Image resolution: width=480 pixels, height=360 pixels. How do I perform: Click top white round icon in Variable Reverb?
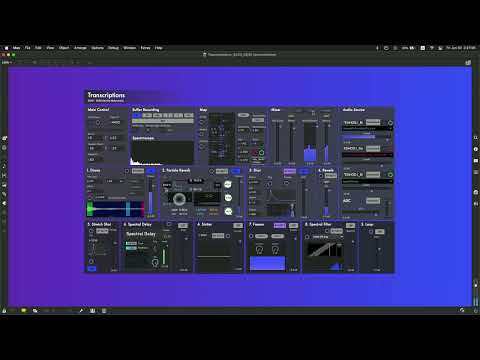point(228,184)
